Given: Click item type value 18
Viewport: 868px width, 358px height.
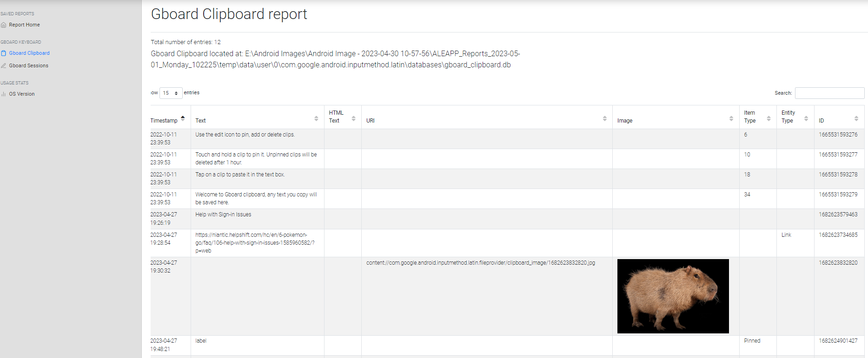Looking at the screenshot, I should 747,175.
